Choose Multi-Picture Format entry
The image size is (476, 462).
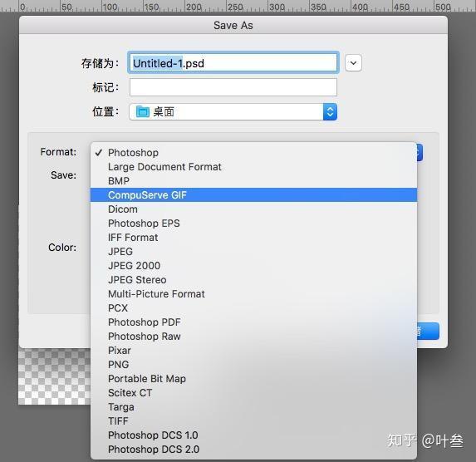point(253,293)
